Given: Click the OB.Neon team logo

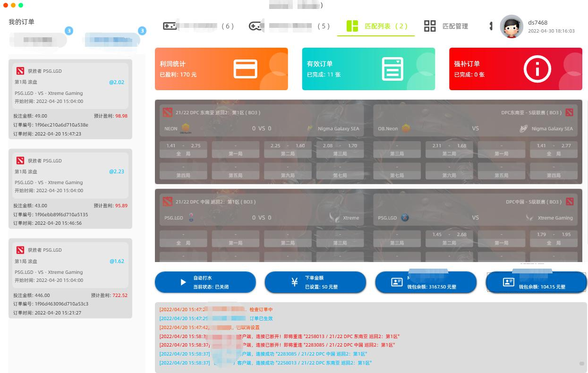Looking at the screenshot, I should pos(406,128).
